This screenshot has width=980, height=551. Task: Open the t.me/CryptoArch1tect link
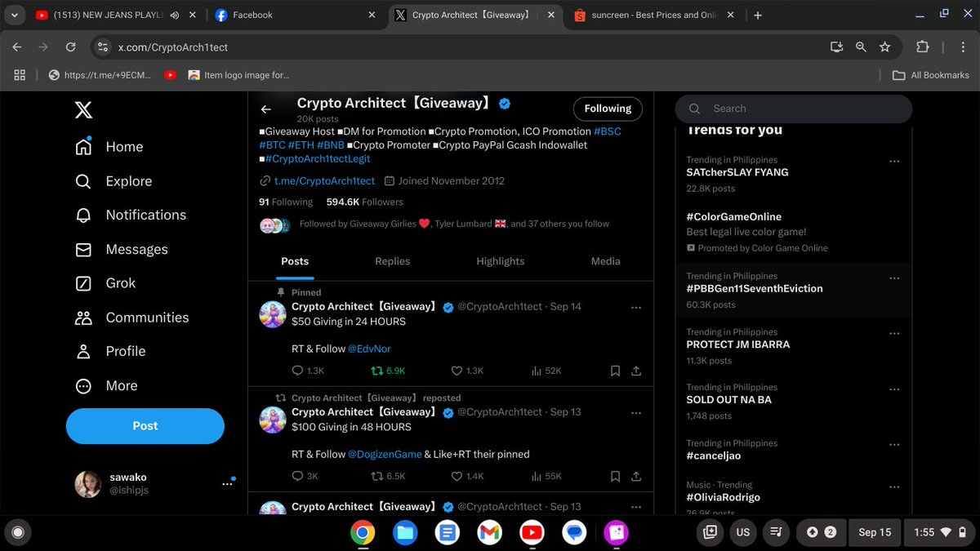tap(324, 181)
